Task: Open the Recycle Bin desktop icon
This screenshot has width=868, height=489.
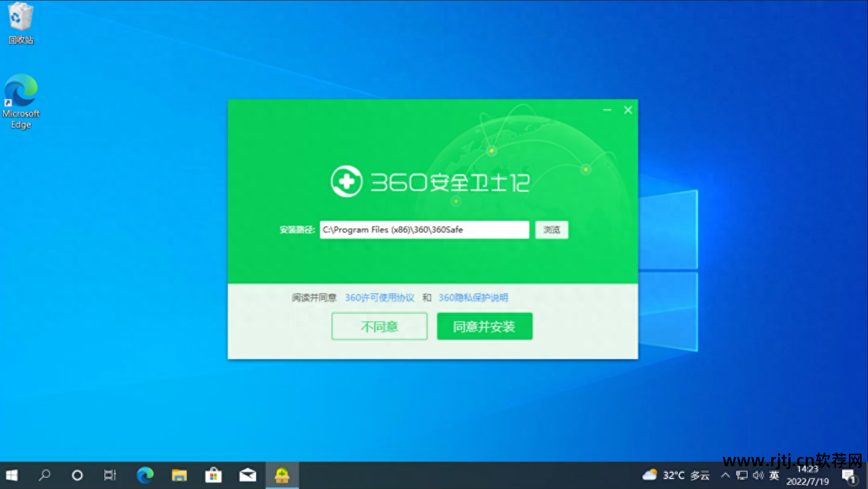Action: click(x=20, y=23)
